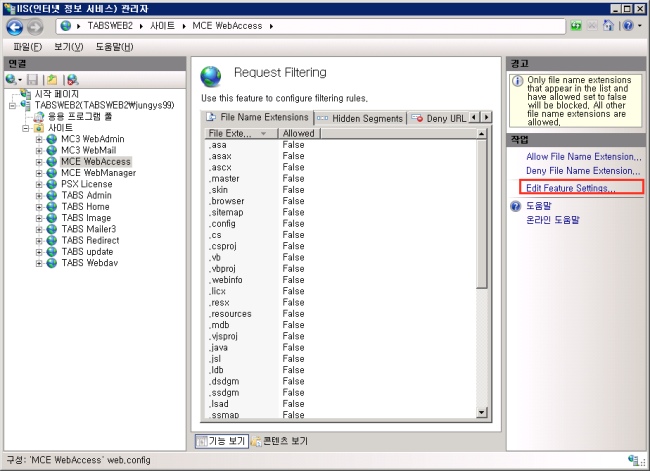
Task: Click the application pool icon in the tree
Action: click(39, 117)
